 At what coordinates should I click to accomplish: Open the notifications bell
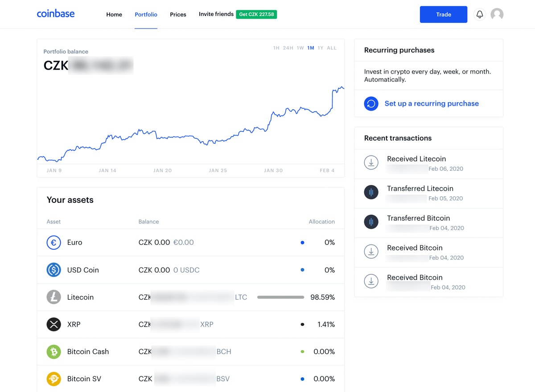point(480,14)
